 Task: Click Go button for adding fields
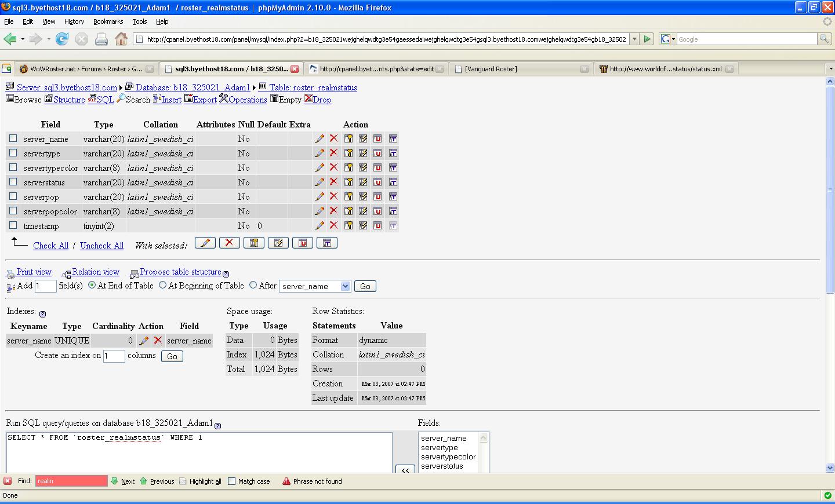click(x=365, y=286)
